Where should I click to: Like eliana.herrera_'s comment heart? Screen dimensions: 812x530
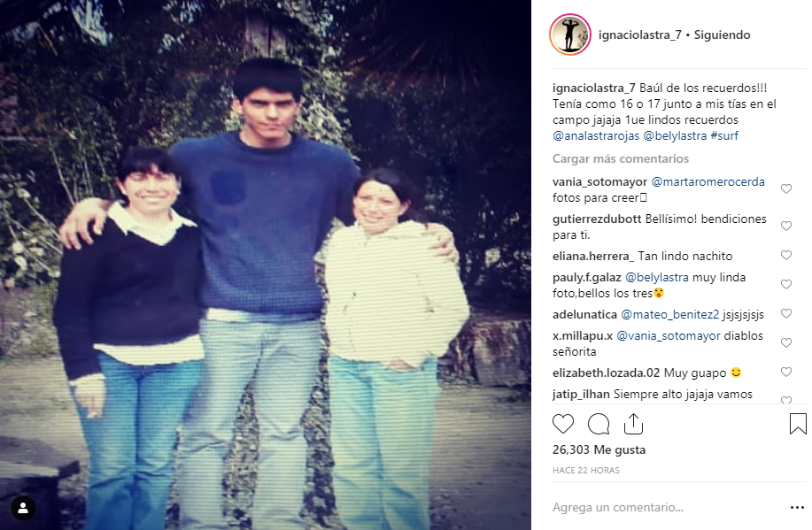(786, 255)
